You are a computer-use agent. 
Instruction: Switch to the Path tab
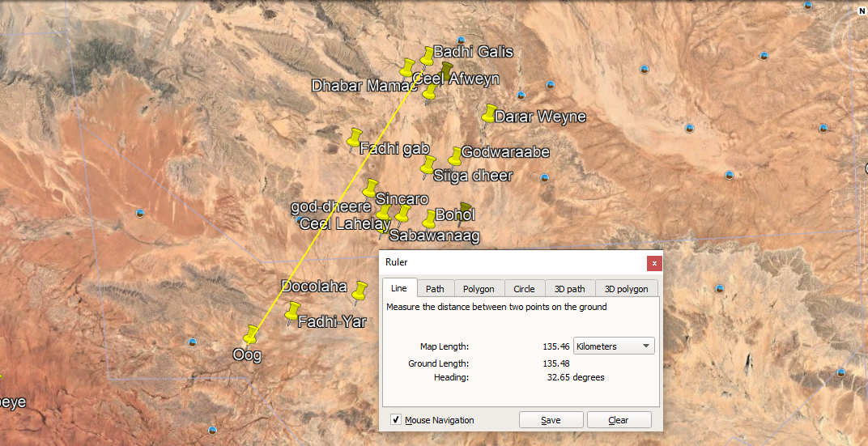coord(435,289)
